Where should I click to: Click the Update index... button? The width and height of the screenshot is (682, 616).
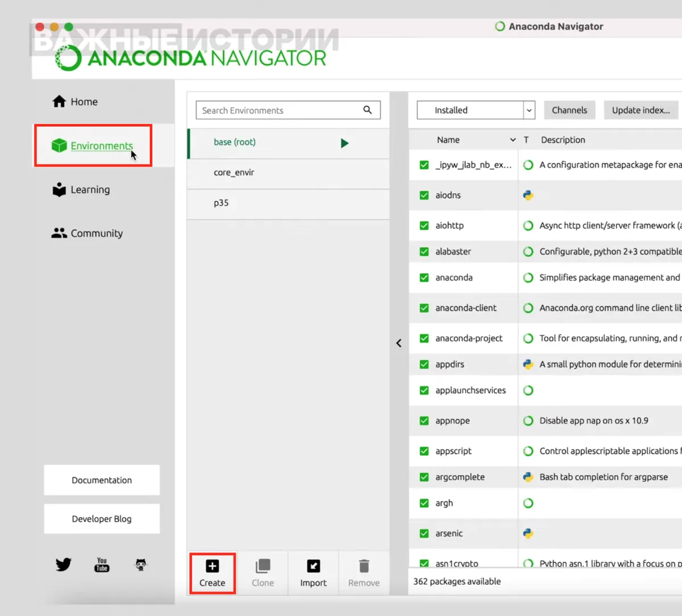point(641,110)
